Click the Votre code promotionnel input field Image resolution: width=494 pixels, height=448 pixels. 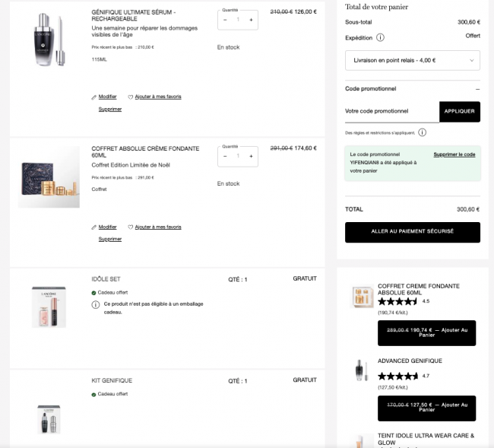[392, 111]
